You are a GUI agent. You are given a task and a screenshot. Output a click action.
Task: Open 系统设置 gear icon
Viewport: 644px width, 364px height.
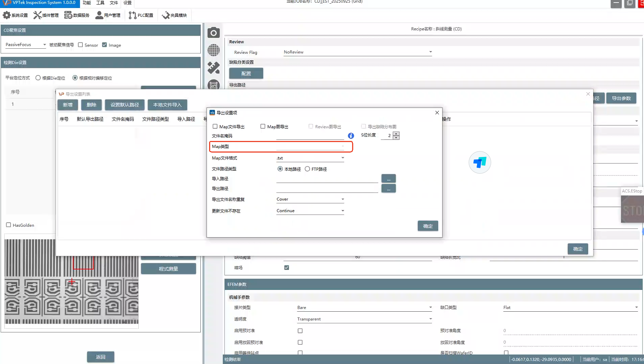pyautogui.click(x=7, y=15)
